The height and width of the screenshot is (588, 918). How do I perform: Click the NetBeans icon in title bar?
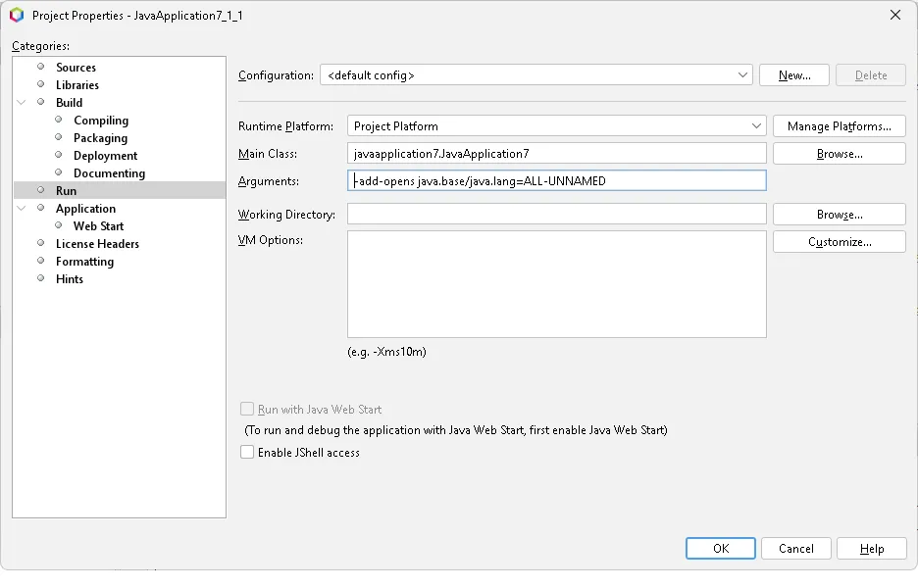point(17,15)
